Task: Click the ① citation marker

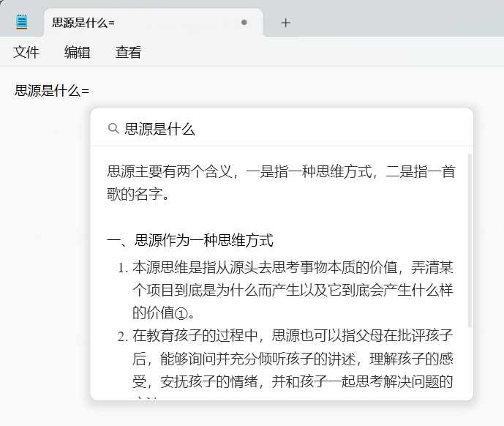Action: click(x=181, y=313)
